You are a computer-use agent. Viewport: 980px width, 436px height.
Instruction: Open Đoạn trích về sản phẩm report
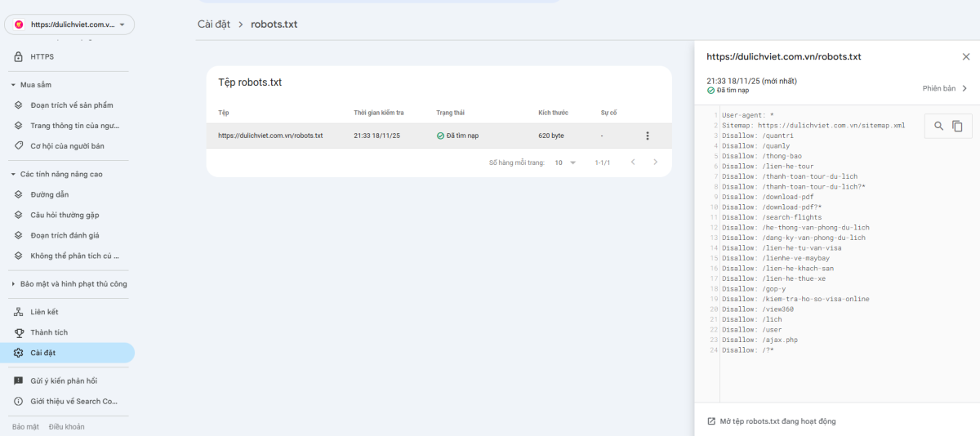pyautogui.click(x=72, y=105)
